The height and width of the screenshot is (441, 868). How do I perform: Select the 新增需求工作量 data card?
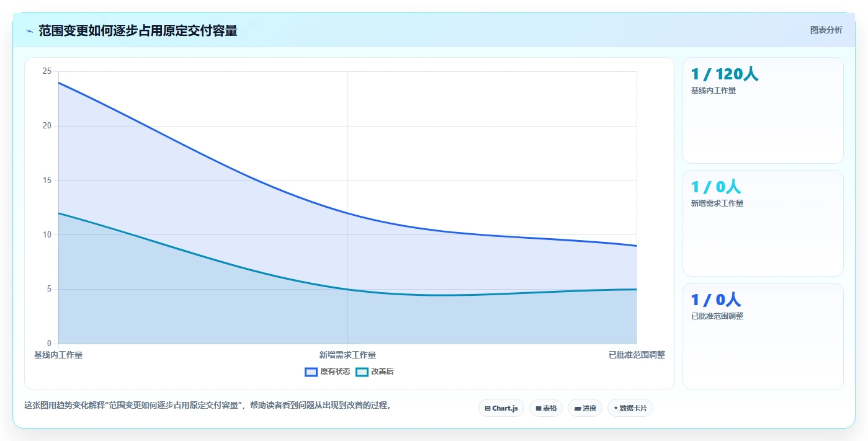point(763,223)
